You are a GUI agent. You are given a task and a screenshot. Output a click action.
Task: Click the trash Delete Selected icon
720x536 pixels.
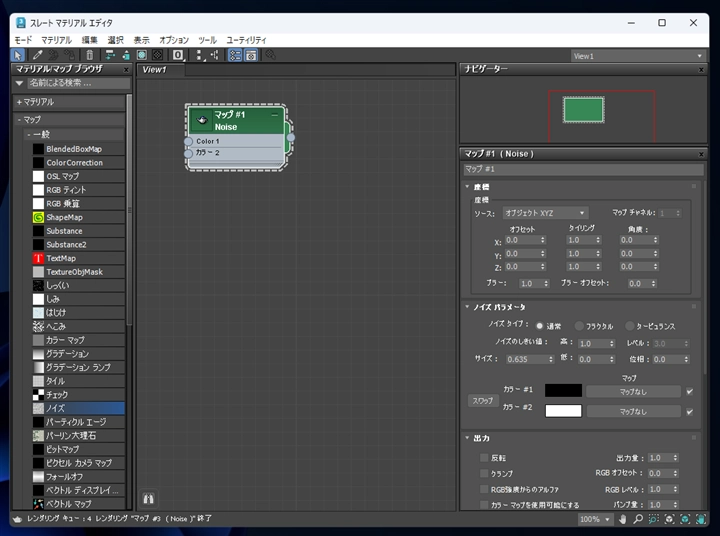[x=90, y=55]
